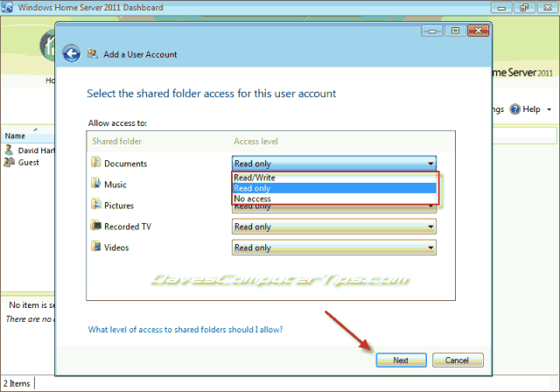Open the Recorded TV access level dropdown
Viewport: 560px width, 392px height.
click(334, 227)
